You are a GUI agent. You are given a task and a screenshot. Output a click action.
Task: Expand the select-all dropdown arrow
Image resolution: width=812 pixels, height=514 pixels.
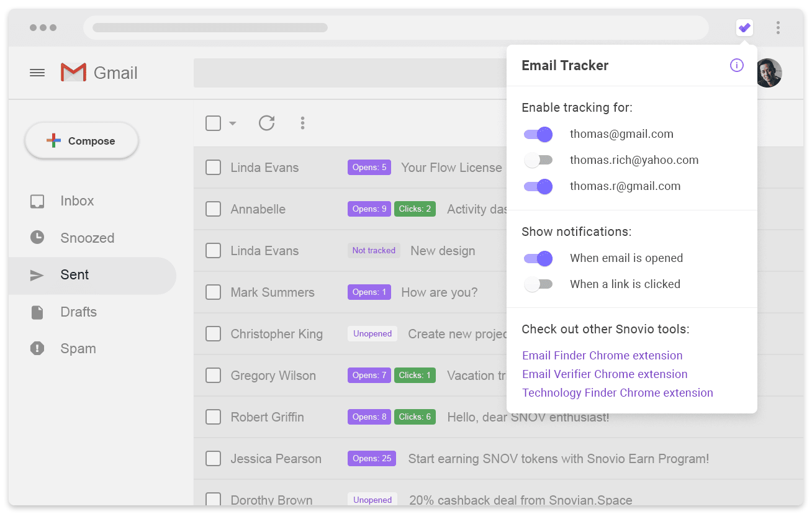tap(233, 124)
